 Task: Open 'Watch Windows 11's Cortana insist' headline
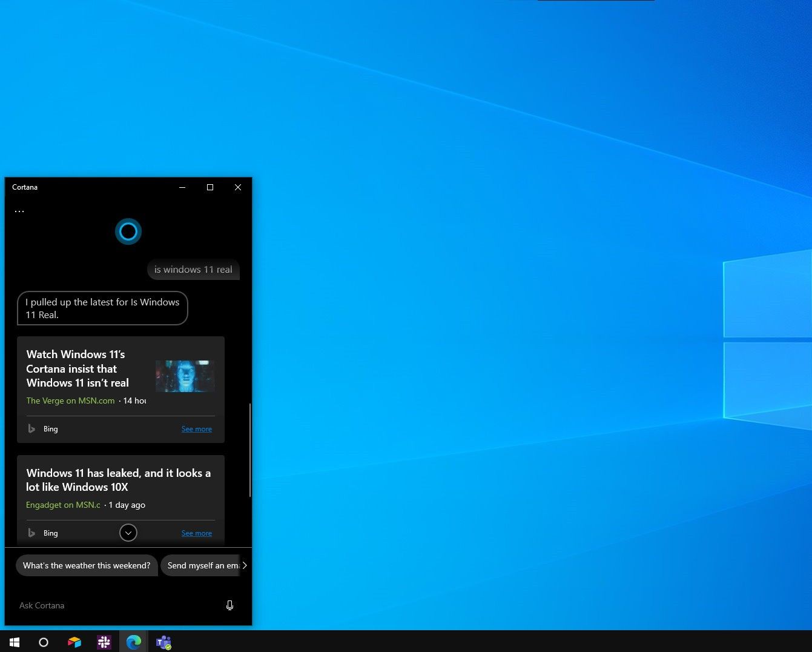78,368
